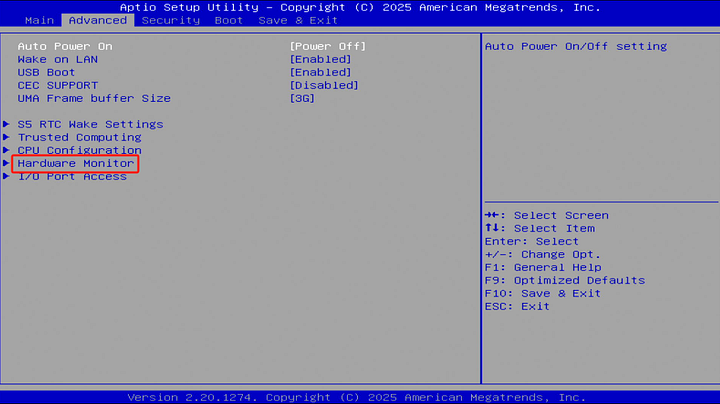Open the Boot tab
This screenshot has width=720, height=404.
229,20
